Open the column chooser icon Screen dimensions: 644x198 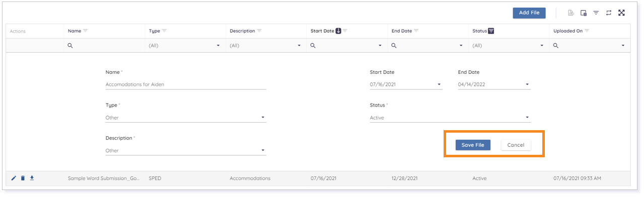point(584,13)
